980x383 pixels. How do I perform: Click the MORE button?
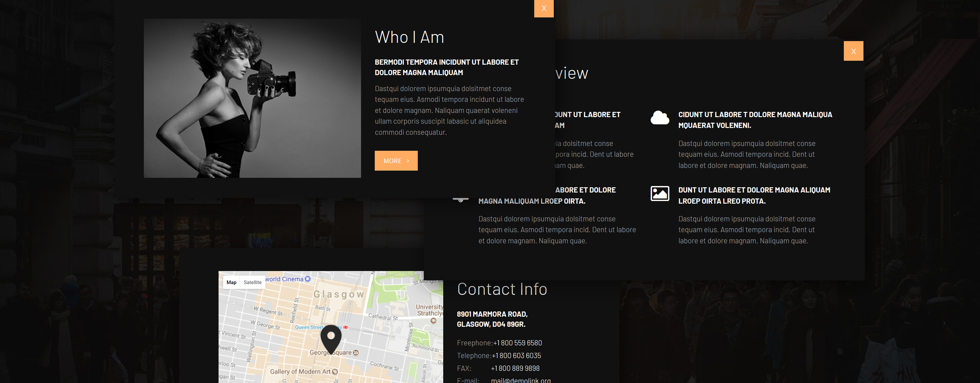point(396,160)
